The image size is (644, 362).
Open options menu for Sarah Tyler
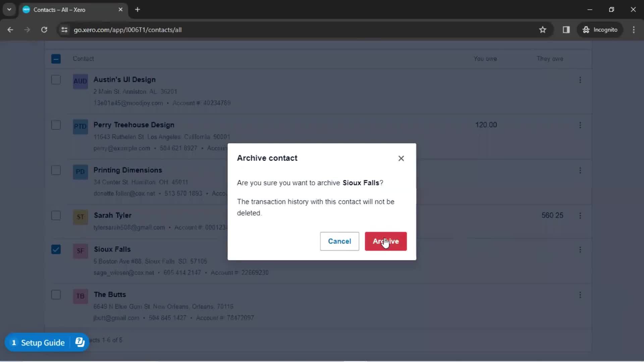click(580, 216)
